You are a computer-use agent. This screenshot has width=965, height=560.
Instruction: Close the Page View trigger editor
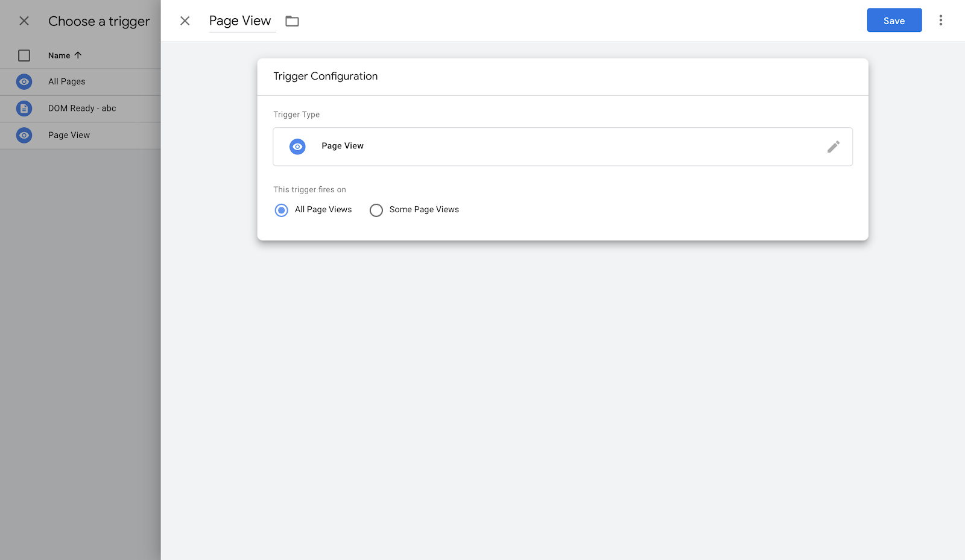pyautogui.click(x=185, y=21)
